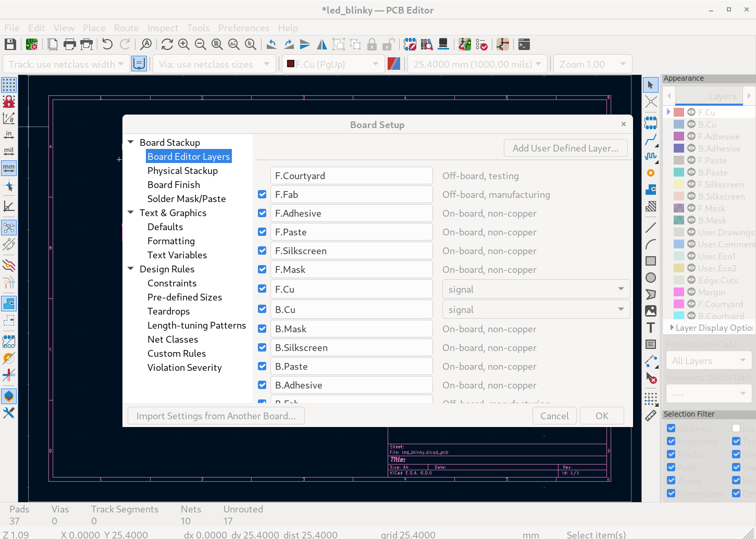Click the Refresh view icon
Viewport: 756px width, 539px height.
tap(167, 44)
